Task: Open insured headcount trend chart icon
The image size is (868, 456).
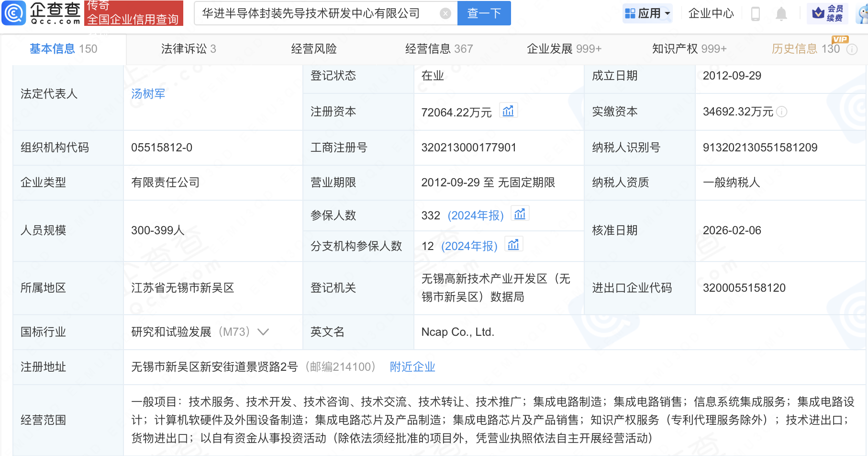Action: pyautogui.click(x=520, y=214)
